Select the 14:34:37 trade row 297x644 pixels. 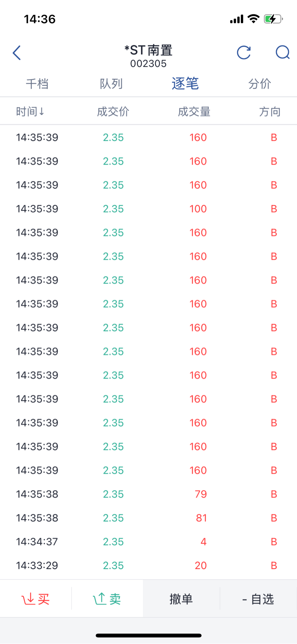148,542
